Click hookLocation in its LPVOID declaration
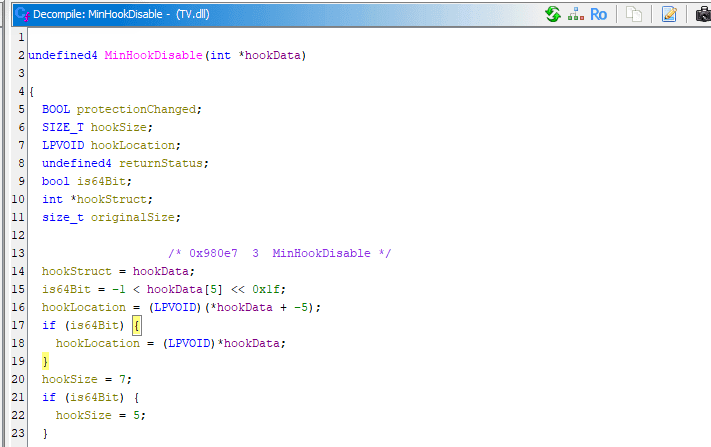 (x=133, y=145)
